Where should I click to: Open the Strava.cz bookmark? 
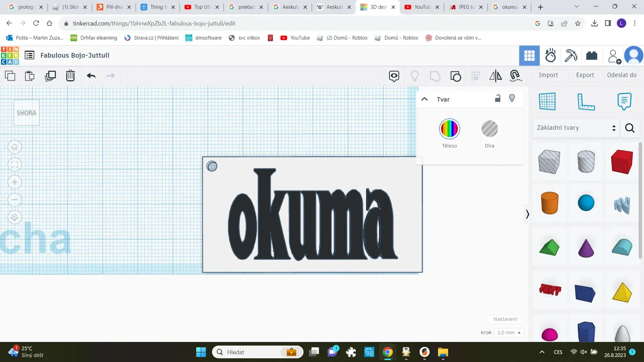tap(152, 38)
